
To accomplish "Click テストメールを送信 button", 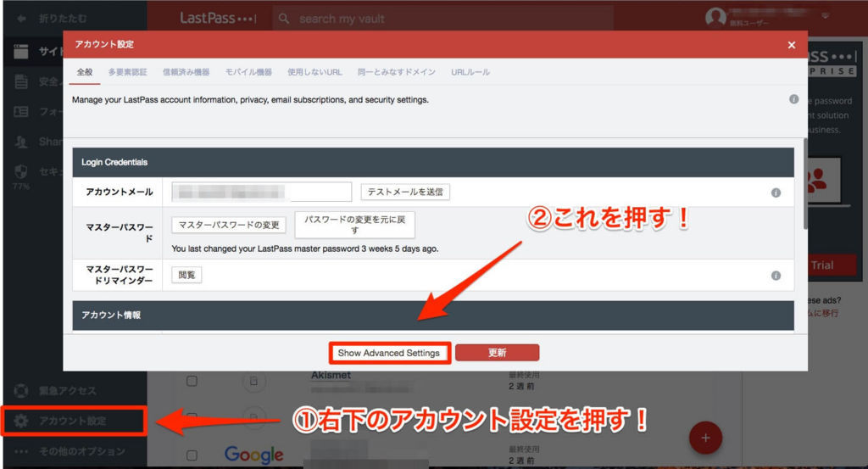I will [405, 193].
